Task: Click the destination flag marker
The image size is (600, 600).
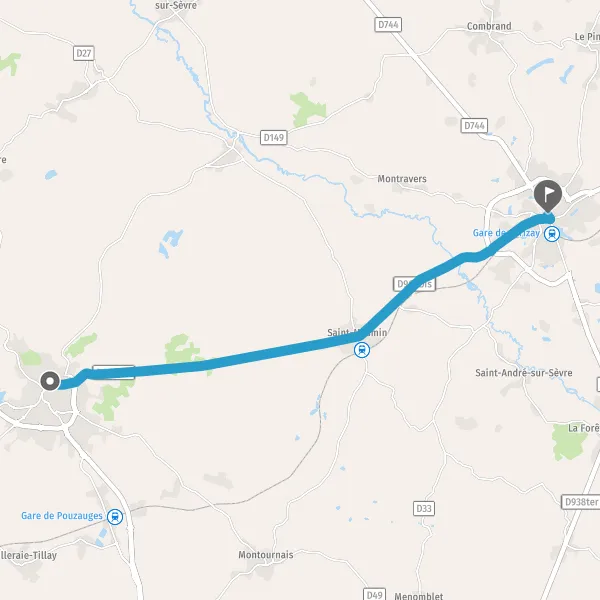Action: tap(548, 196)
